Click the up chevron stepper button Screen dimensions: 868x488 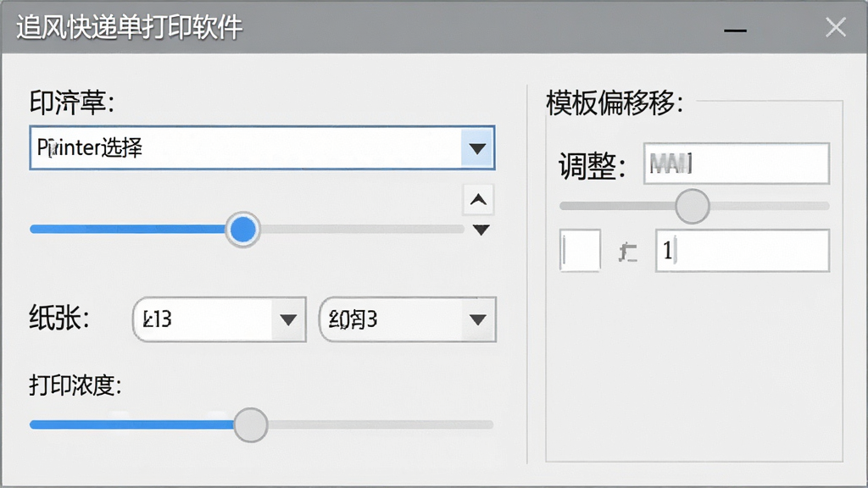pyautogui.click(x=478, y=199)
